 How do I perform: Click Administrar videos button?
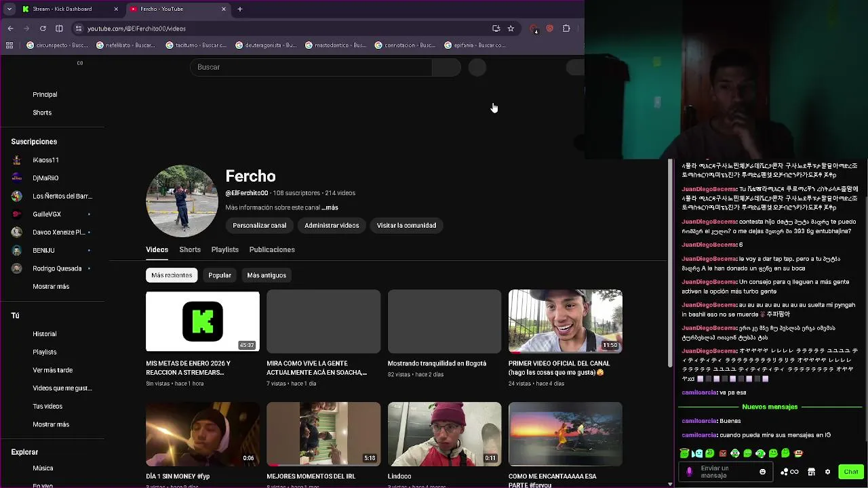332,225
